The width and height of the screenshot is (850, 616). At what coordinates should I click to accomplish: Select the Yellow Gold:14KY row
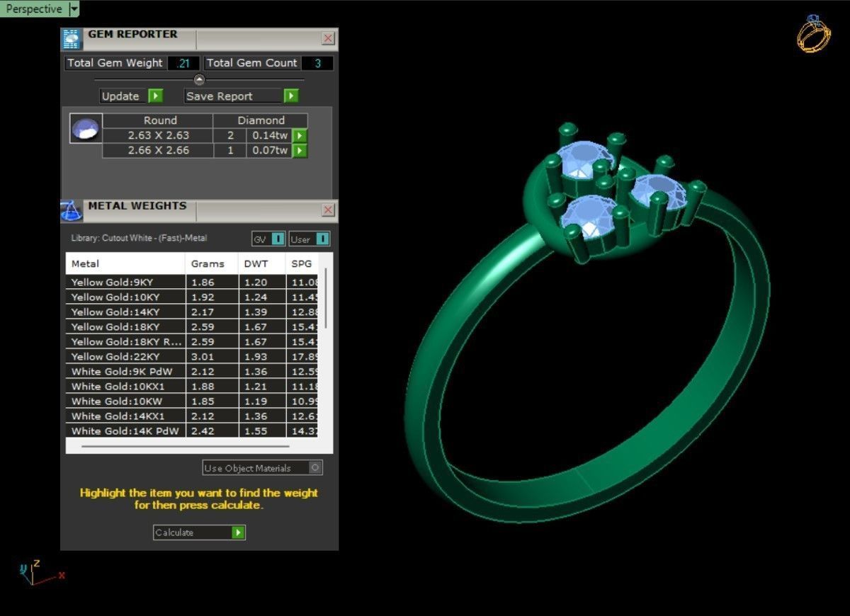point(192,312)
